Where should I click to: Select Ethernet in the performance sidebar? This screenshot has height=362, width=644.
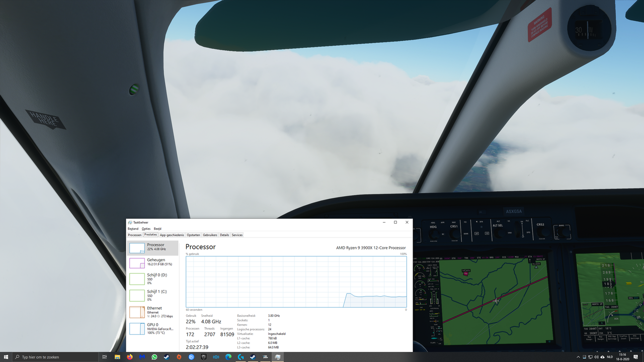pos(152,312)
